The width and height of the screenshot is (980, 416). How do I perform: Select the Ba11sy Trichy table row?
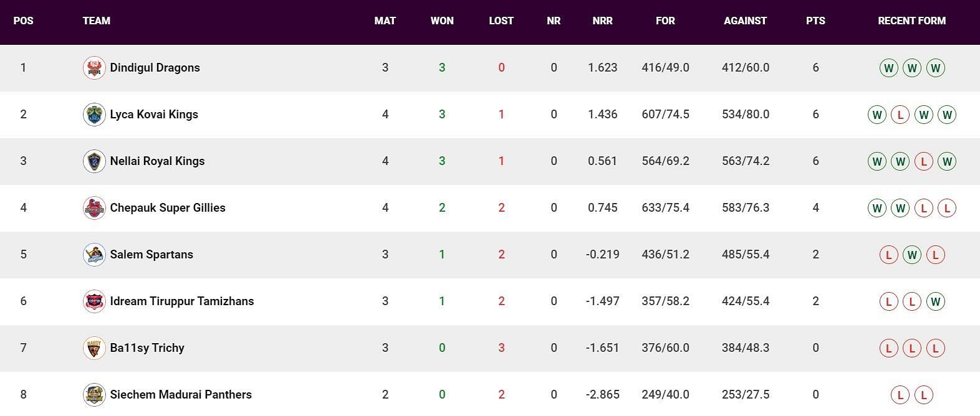(490, 348)
